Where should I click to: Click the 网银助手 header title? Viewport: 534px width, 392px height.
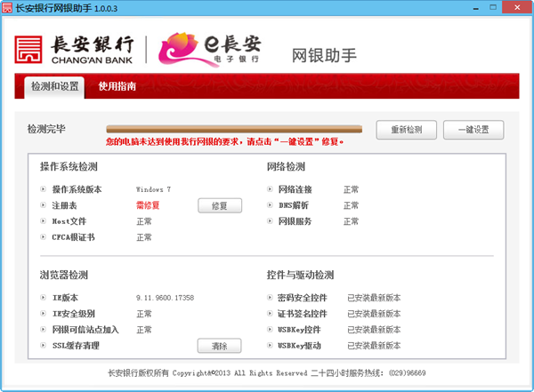pyautogui.click(x=324, y=55)
